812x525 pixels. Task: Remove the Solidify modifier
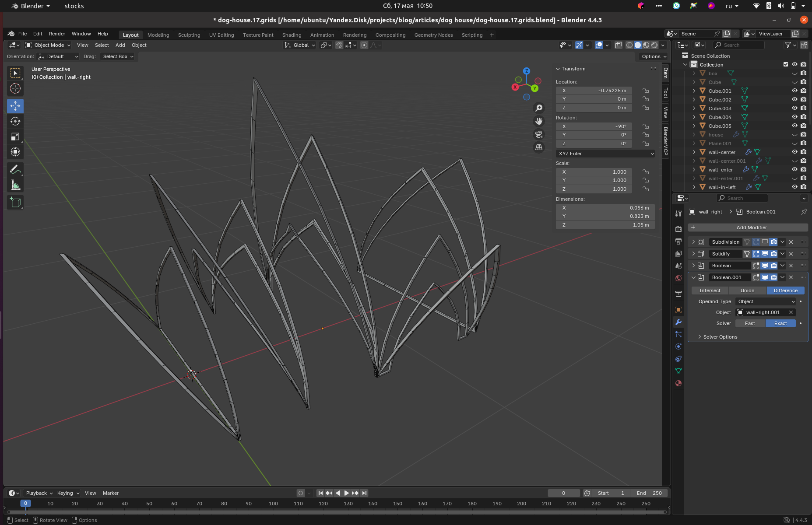(791, 254)
